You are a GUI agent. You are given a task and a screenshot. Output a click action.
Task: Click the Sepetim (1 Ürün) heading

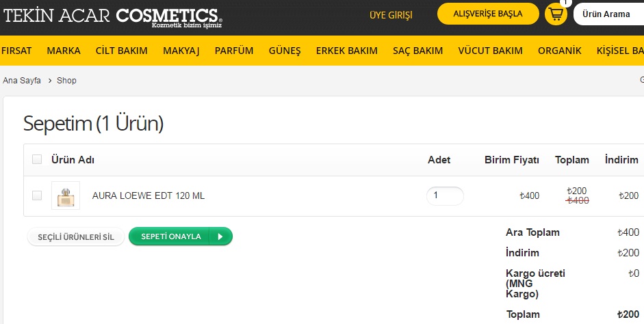tap(93, 123)
